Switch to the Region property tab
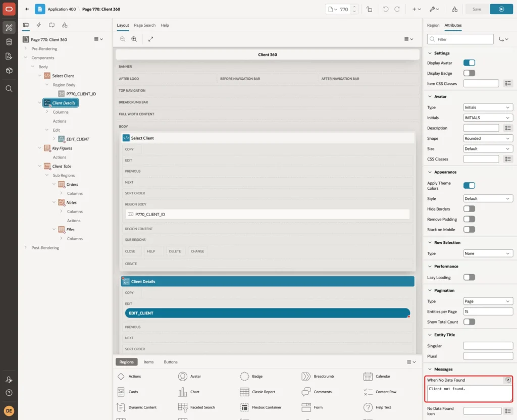The width and height of the screenshot is (517, 420). click(433, 25)
